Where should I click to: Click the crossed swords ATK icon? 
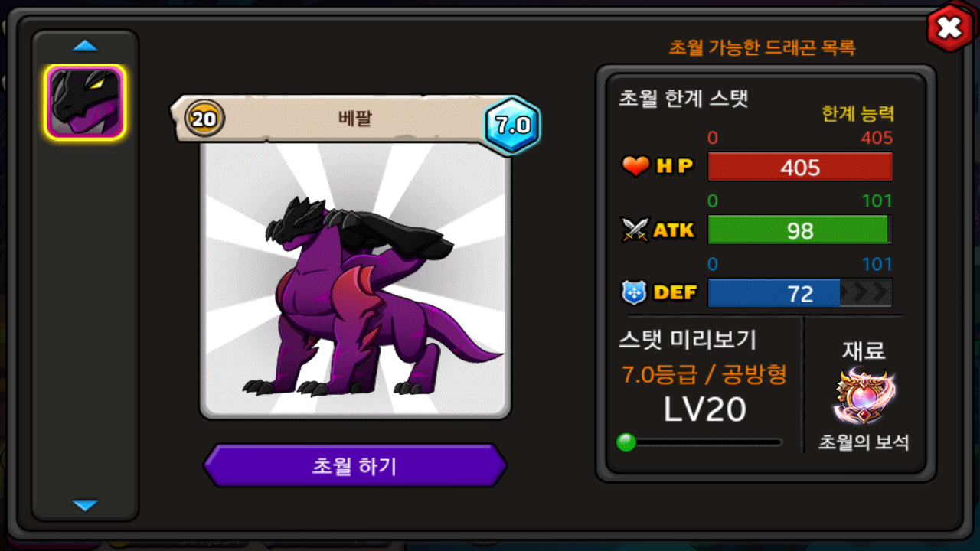click(x=635, y=230)
